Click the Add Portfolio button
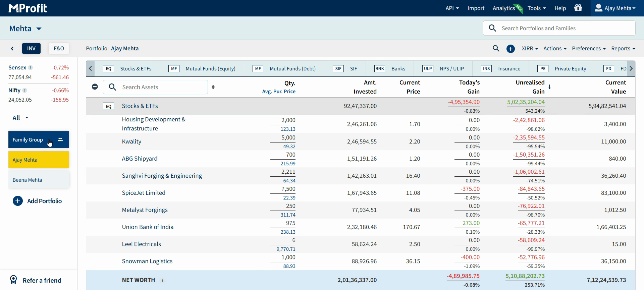 coord(37,201)
